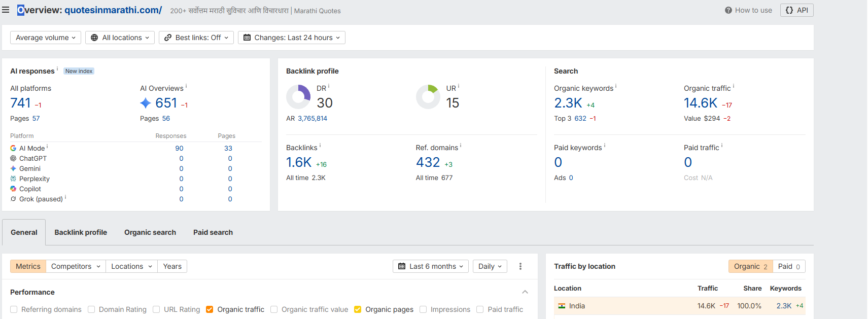
Task: Switch to the Organic search tab
Action: (x=150, y=232)
